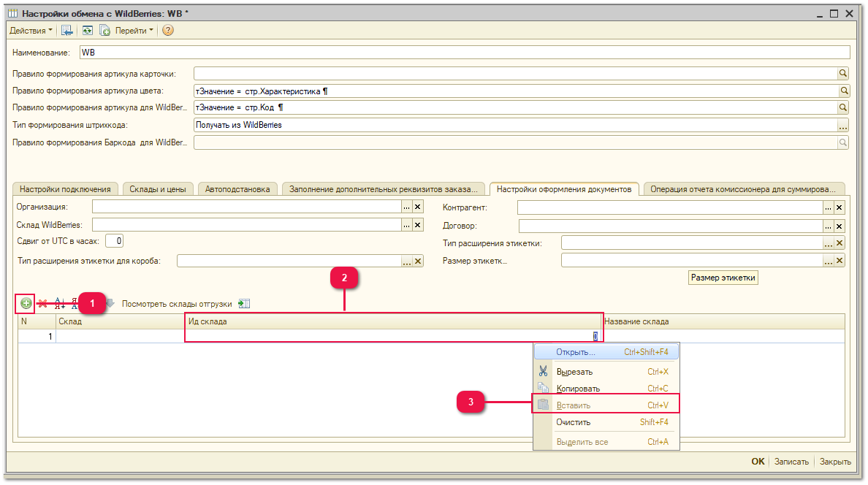
Task: Click the Записать button
Action: tap(791, 461)
